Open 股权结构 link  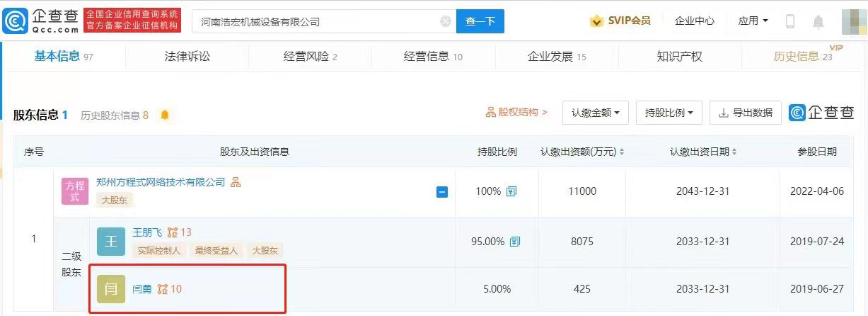click(x=516, y=112)
